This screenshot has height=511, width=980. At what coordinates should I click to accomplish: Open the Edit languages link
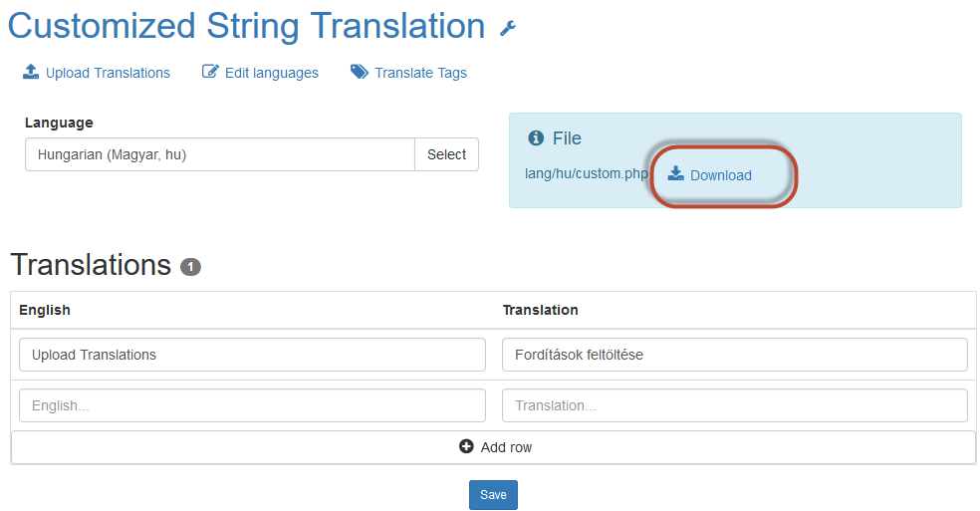(x=271, y=73)
